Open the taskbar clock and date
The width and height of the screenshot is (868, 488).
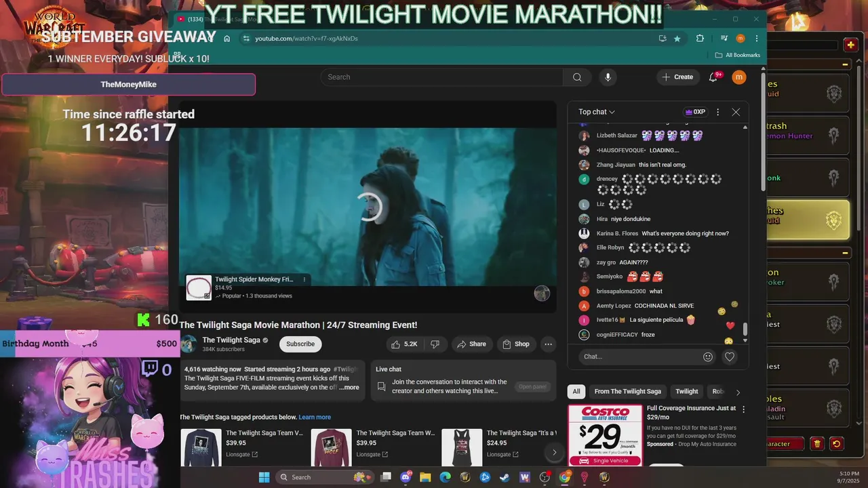coord(849,477)
